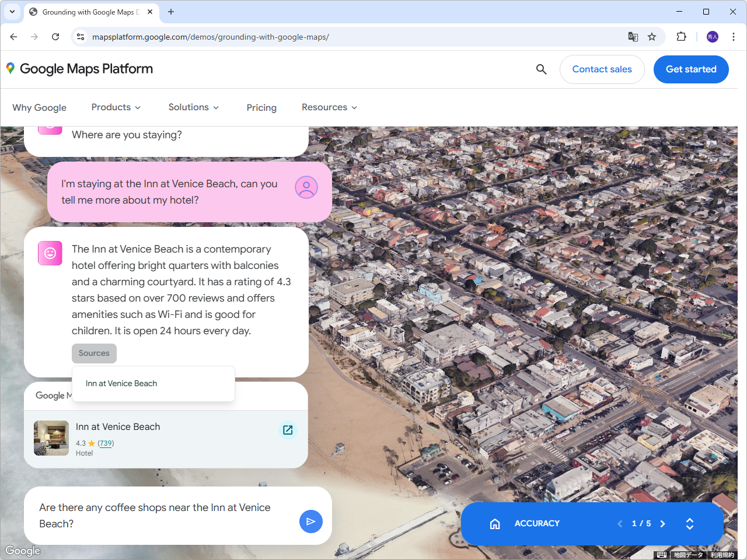The image size is (747, 560).
Task: Advance to the next slide with the right arrow
Action: click(662, 523)
